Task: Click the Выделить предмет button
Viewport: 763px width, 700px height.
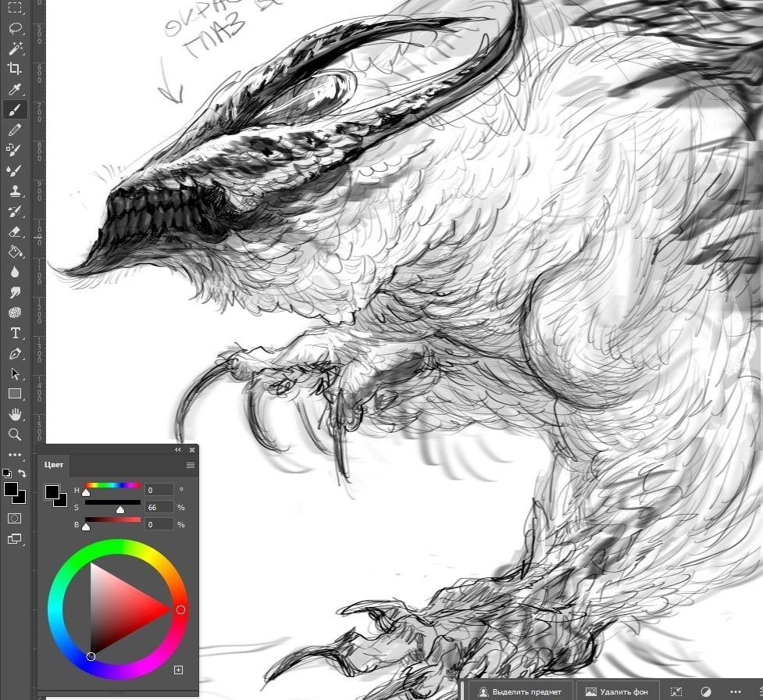Action: pos(519,691)
